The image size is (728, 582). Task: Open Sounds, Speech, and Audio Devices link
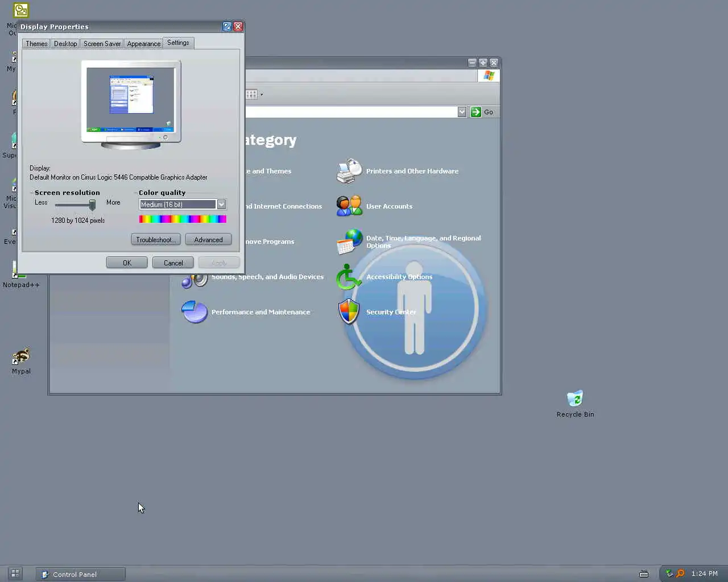click(x=267, y=277)
